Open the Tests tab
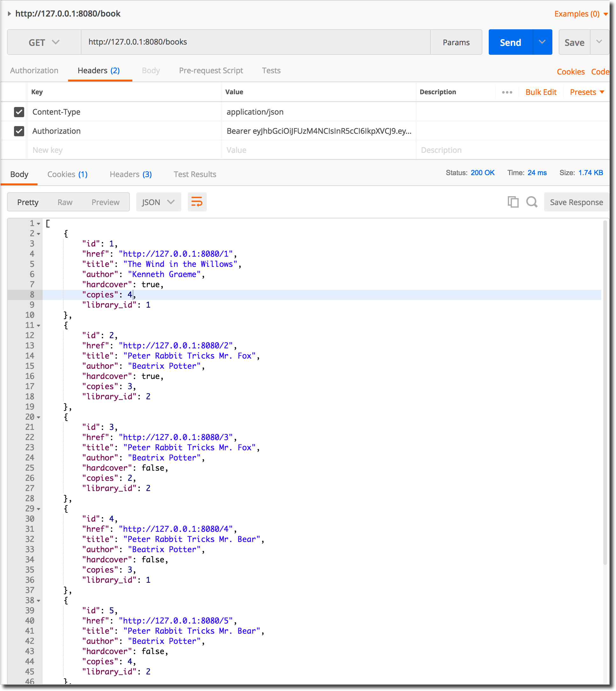The height and width of the screenshot is (691, 616). (271, 70)
